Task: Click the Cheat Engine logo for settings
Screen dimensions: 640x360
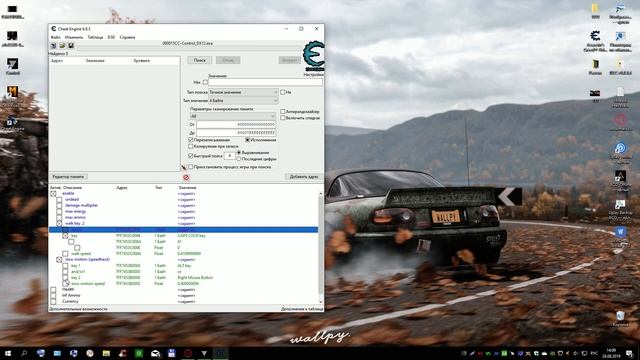Action: coord(313,56)
